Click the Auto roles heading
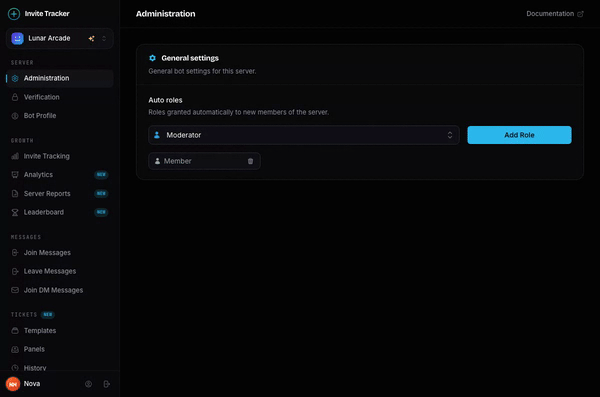The image size is (600, 397). (165, 100)
